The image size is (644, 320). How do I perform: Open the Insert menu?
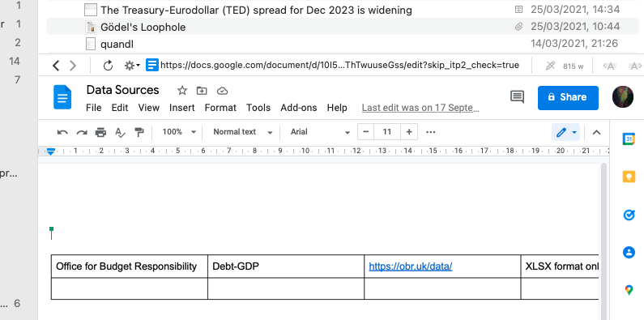(x=182, y=108)
